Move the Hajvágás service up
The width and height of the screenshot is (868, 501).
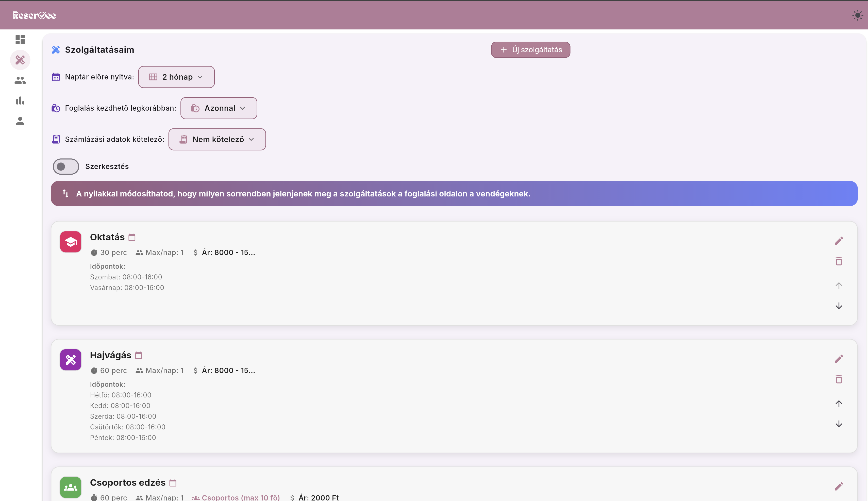[838, 403]
